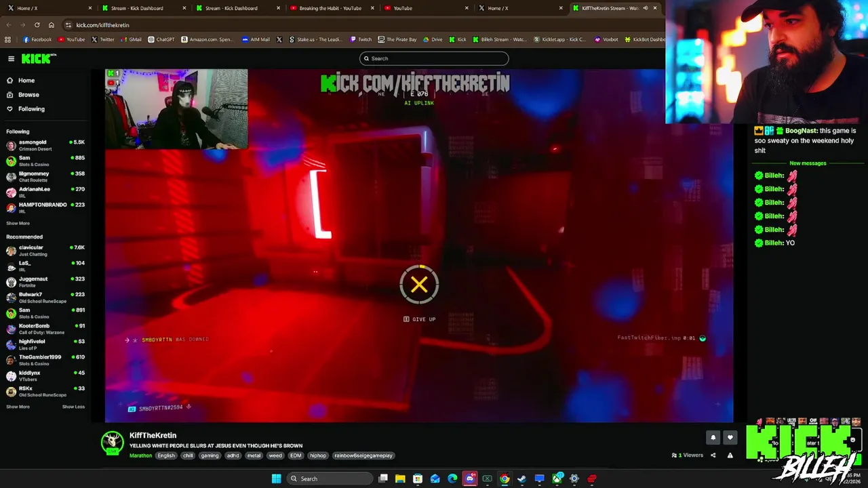868x488 pixels.
Task: Open kiddlynx VTubers channel
Action: (x=45, y=375)
